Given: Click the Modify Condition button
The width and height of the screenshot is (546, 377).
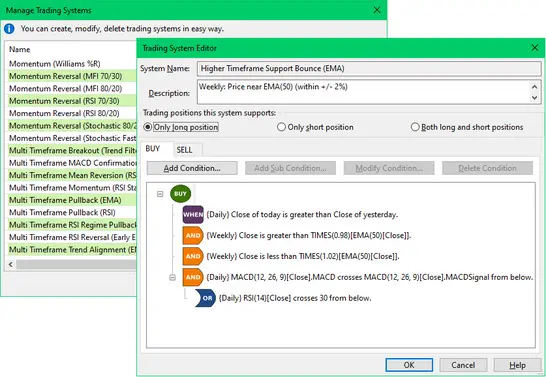Looking at the screenshot, I should pyautogui.click(x=389, y=168).
